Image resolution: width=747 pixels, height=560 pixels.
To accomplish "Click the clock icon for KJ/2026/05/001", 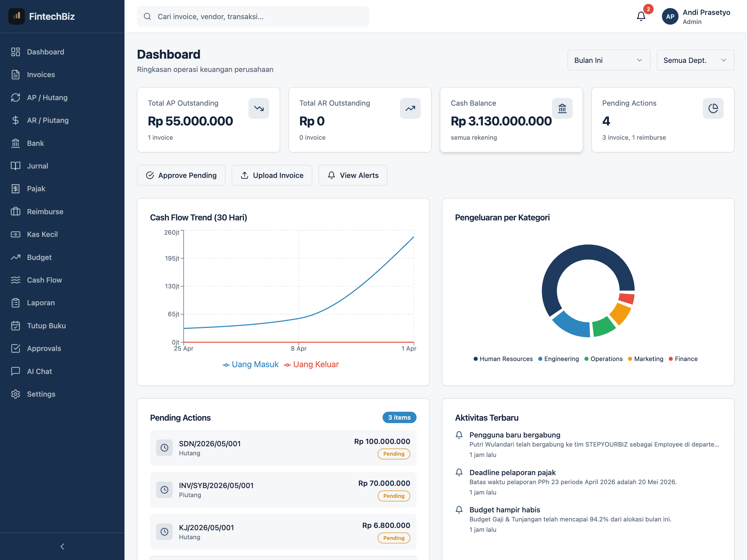I will [164, 532].
